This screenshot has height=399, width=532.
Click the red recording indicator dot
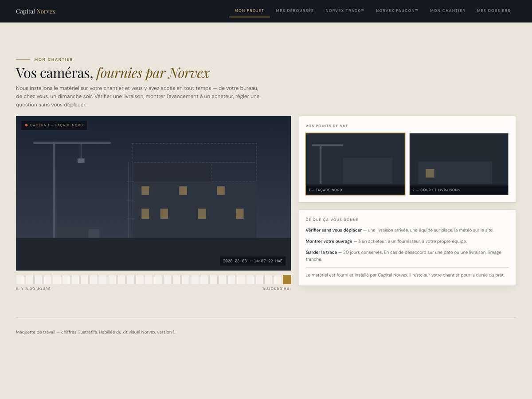[26, 125]
